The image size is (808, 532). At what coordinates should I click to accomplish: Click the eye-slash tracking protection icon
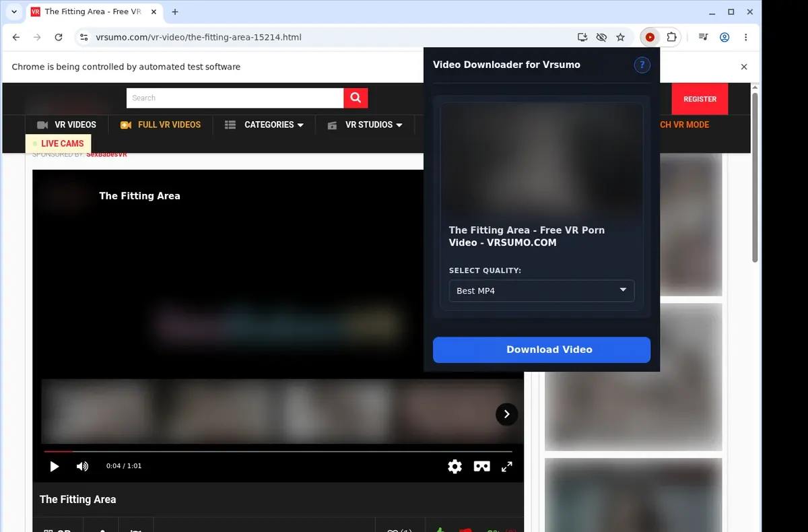click(x=602, y=38)
